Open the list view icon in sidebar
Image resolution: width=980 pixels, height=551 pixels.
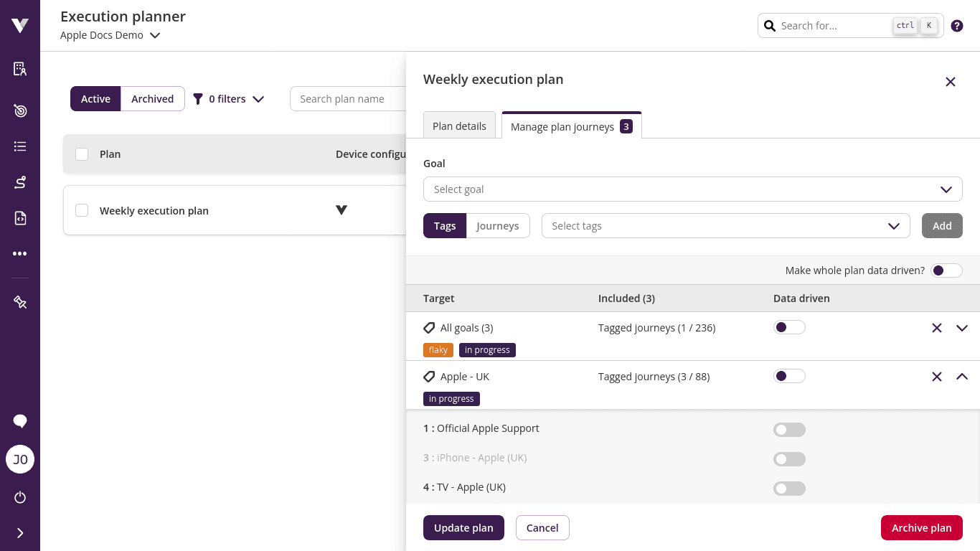click(x=19, y=146)
